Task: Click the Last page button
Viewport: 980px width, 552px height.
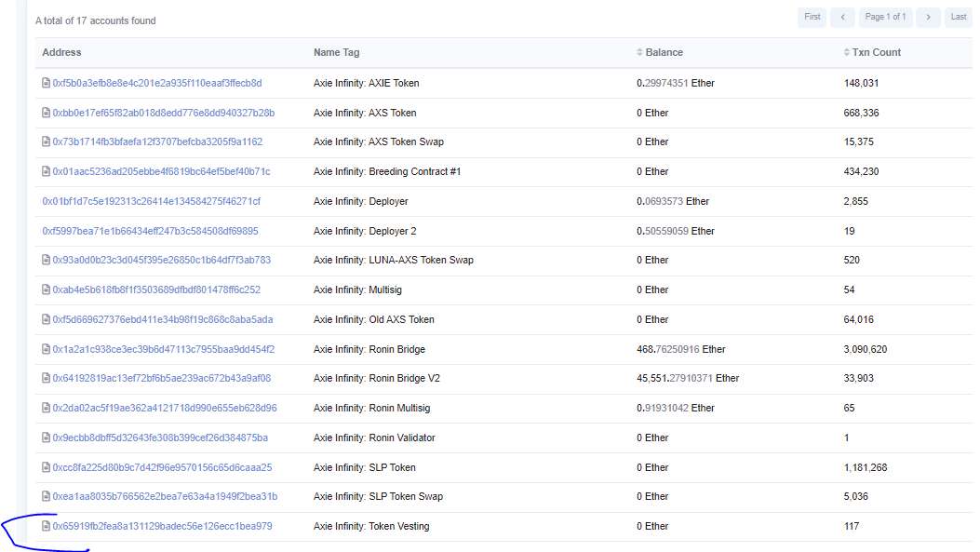Action: [959, 17]
